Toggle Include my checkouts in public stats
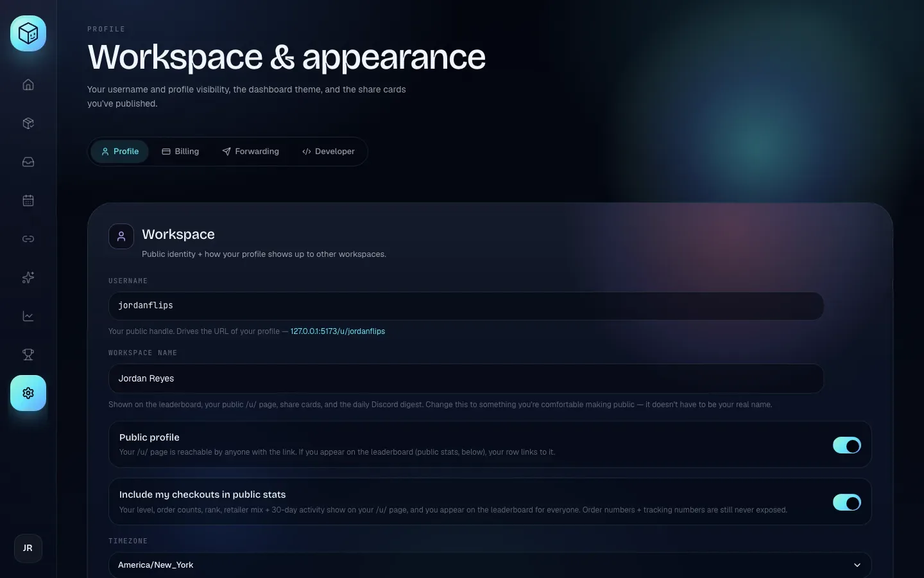The height and width of the screenshot is (578, 924). tap(847, 502)
